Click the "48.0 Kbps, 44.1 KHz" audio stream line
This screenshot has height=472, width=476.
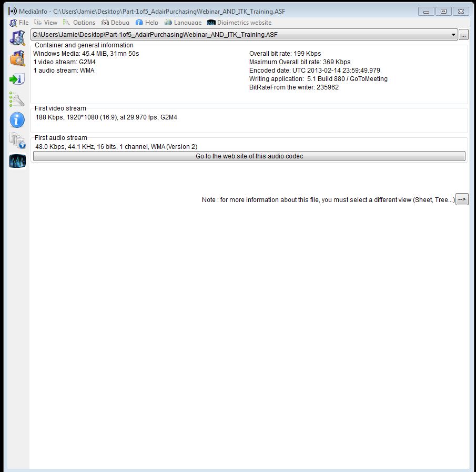point(116,147)
